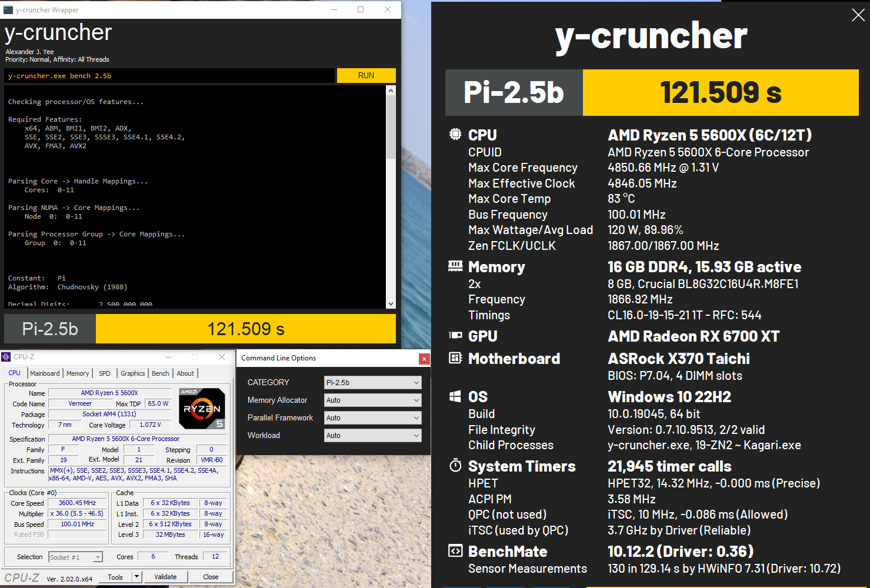
Task: Open the Tools dropdown arrow in CPU-Z
Action: [x=136, y=577]
